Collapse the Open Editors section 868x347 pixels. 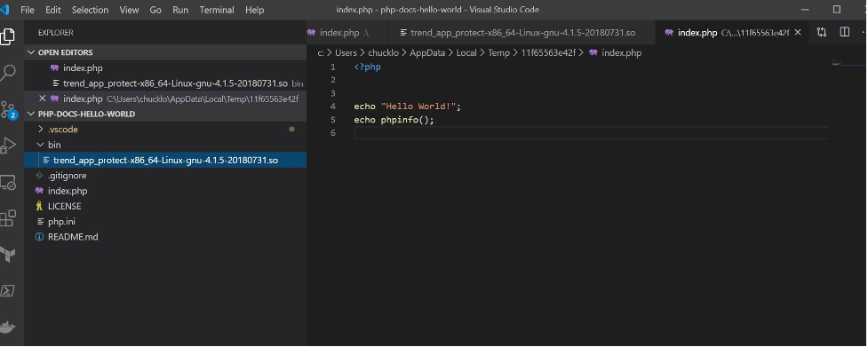tap(165, 52)
